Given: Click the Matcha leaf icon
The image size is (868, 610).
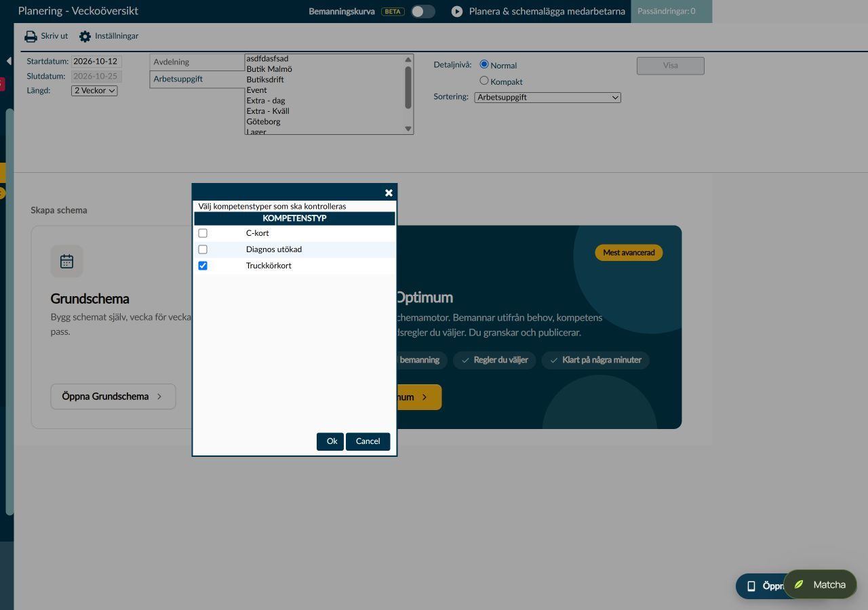Looking at the screenshot, I should click(x=800, y=584).
